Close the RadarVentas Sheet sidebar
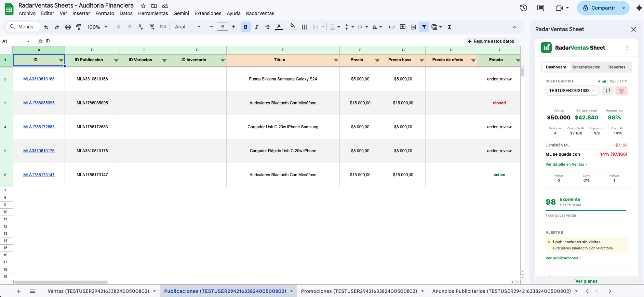 634,29
